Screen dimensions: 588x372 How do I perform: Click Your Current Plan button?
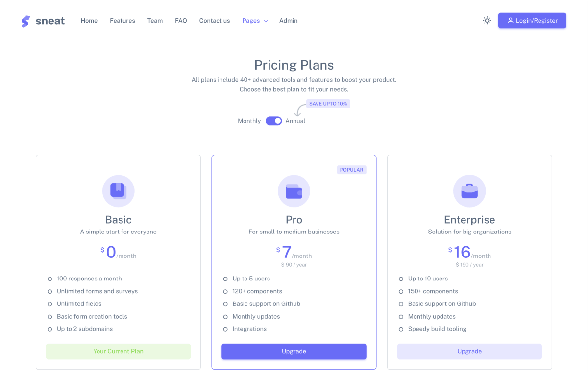[118, 351]
